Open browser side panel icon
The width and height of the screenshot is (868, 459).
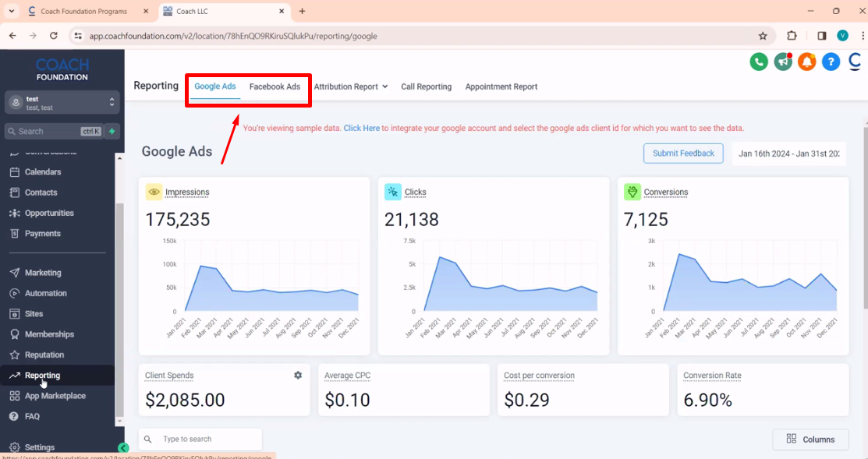coord(821,36)
